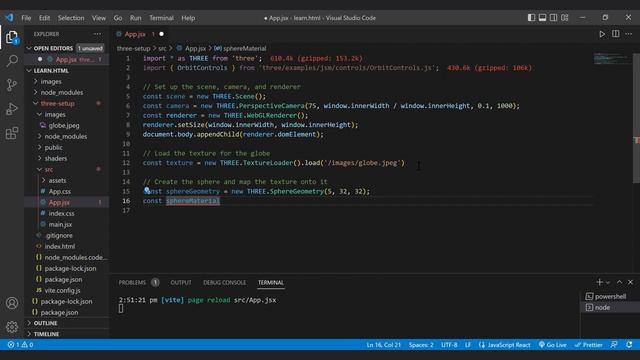Open the Edit menu
The image size is (640, 360).
click(x=44, y=18)
